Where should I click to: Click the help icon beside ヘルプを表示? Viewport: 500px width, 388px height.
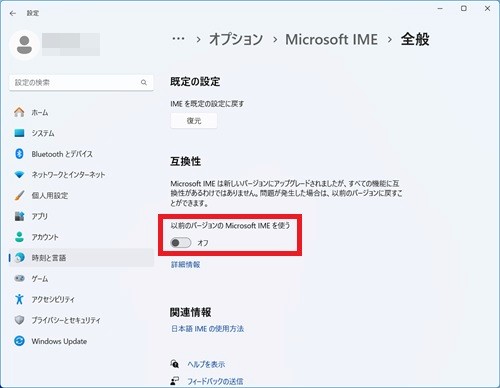(x=175, y=364)
